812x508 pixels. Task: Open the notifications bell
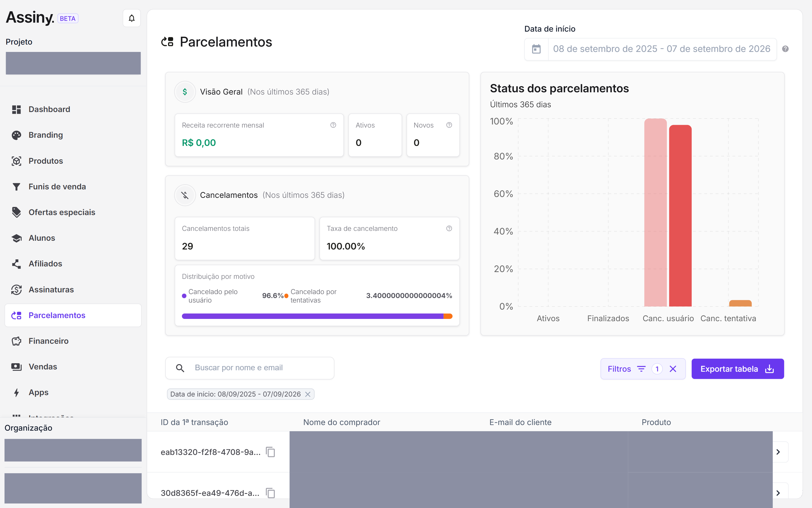132,18
